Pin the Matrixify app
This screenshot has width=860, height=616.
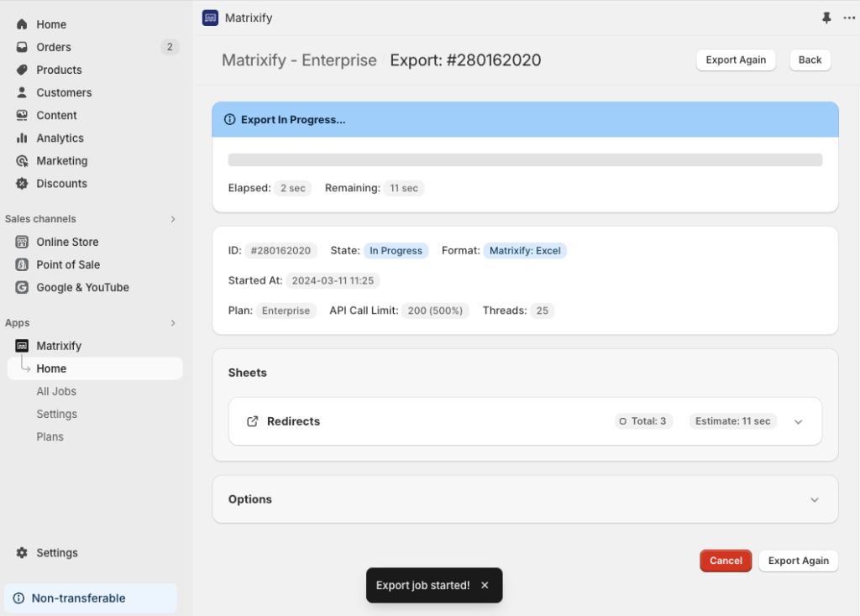(x=826, y=18)
